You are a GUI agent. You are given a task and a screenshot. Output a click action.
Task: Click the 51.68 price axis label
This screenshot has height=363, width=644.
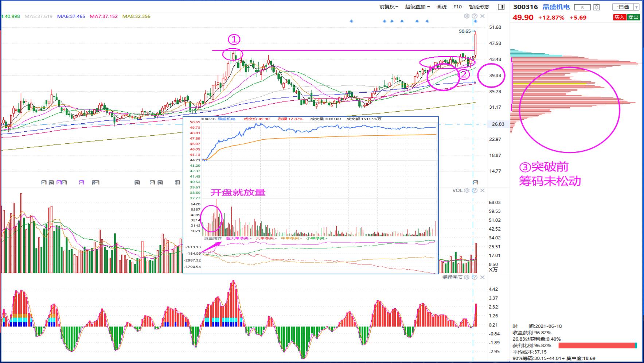point(495,27)
